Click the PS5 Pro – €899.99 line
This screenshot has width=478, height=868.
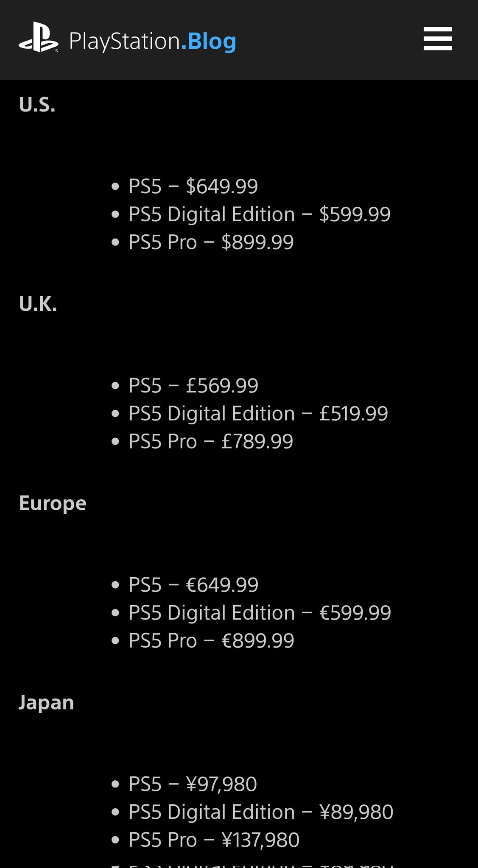click(x=211, y=640)
